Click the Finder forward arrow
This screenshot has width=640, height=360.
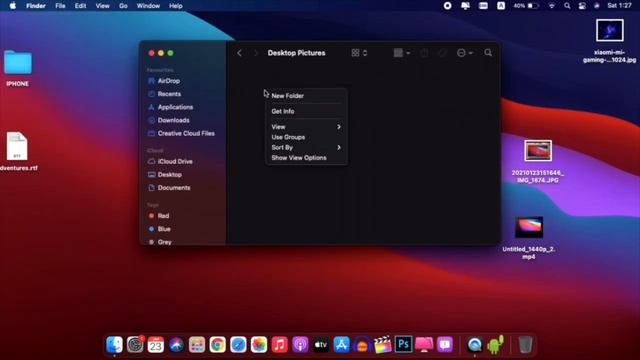[x=256, y=53]
